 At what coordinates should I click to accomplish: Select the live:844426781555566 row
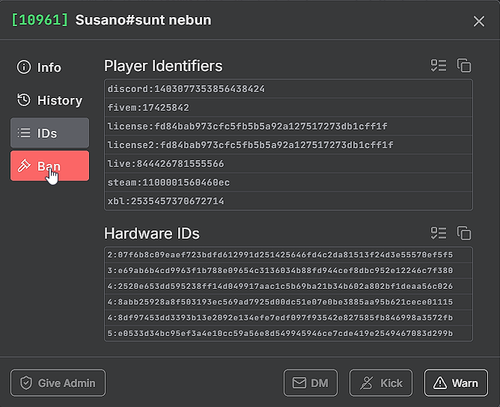(288, 164)
